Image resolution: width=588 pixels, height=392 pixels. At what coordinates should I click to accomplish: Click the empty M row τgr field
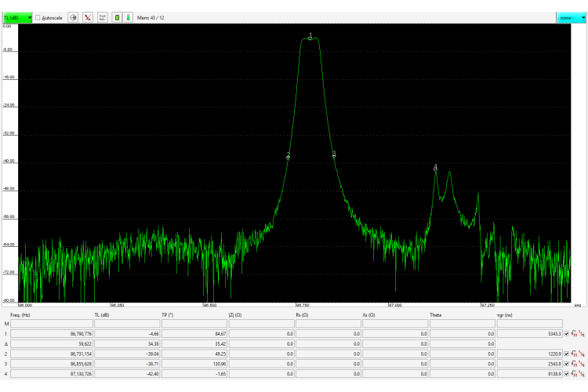click(x=529, y=324)
